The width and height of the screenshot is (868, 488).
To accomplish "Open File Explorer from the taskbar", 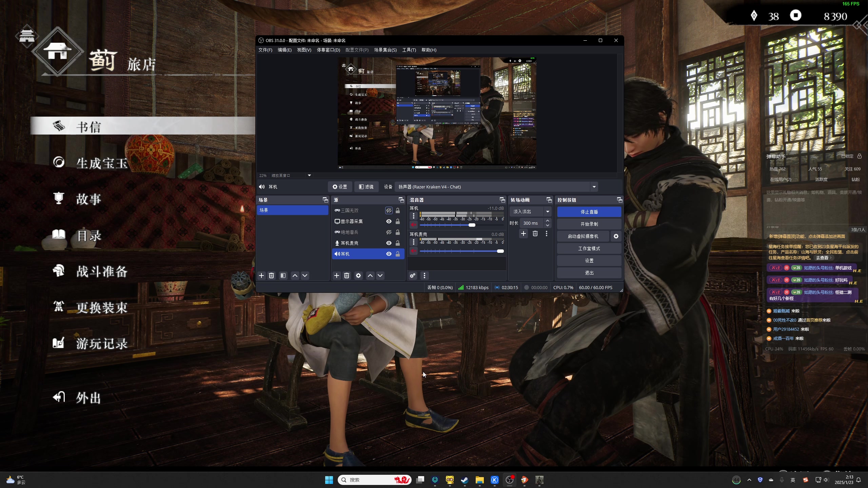I will point(479,480).
